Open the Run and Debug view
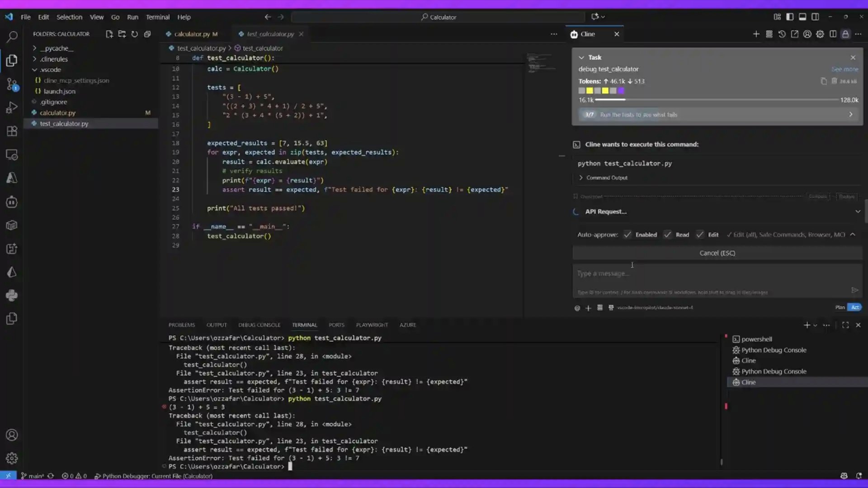Image resolution: width=868 pixels, height=488 pixels. [12, 108]
